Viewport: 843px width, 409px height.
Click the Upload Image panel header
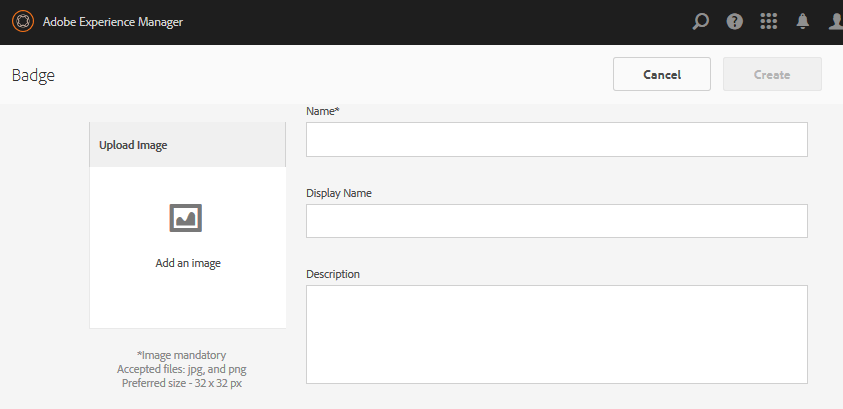click(188, 145)
